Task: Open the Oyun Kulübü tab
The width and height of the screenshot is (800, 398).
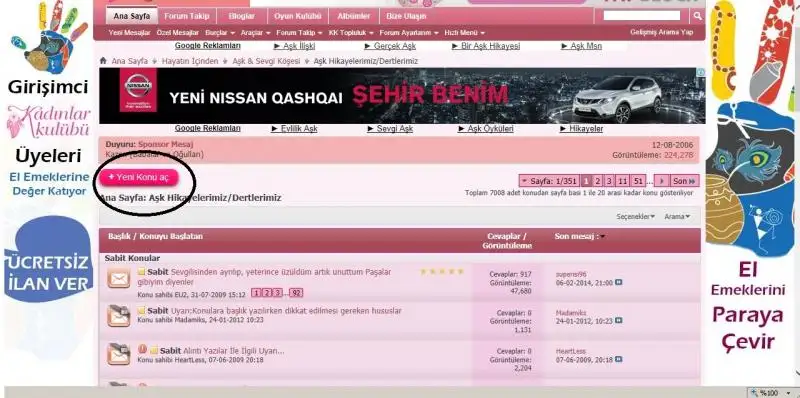Action: (297, 16)
